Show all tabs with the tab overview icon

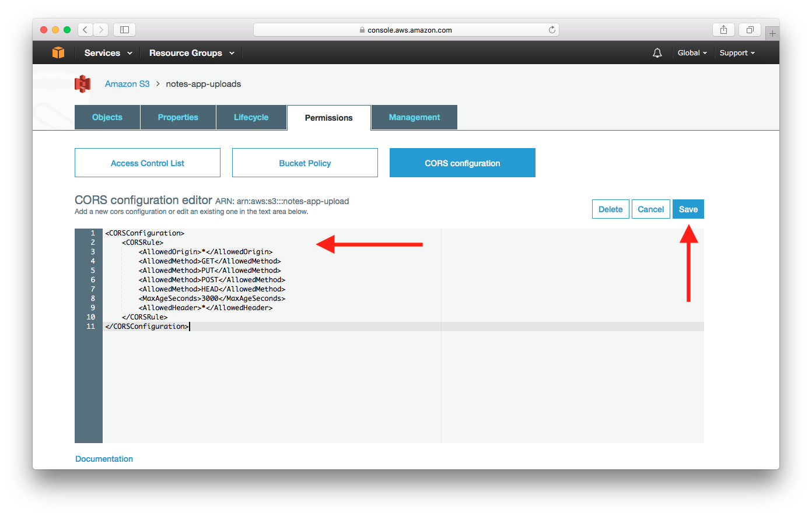pyautogui.click(x=750, y=30)
